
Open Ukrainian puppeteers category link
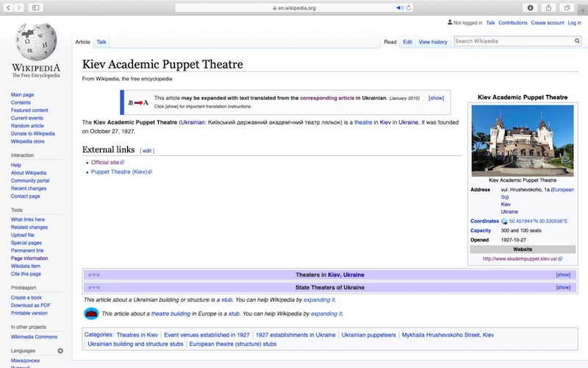pos(368,335)
